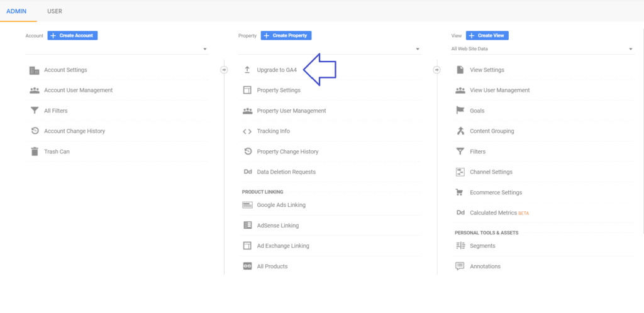644x313 pixels.
Task: Select the ADMIN tab
Action: 16,11
